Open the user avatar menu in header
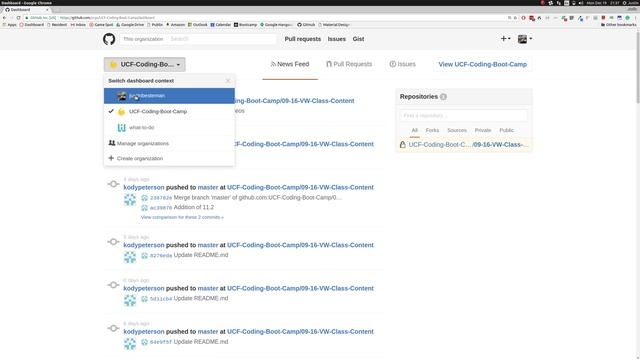The width and height of the screenshot is (640, 360). click(524, 39)
